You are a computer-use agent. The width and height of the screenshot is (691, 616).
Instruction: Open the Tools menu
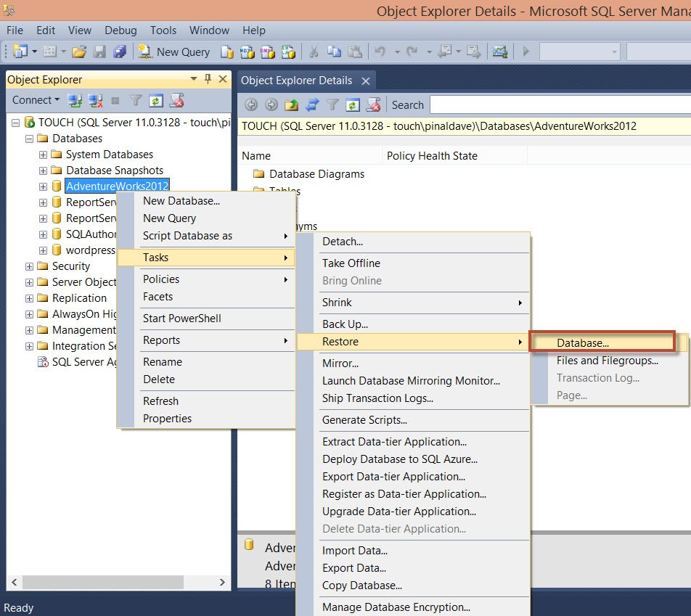tap(163, 30)
